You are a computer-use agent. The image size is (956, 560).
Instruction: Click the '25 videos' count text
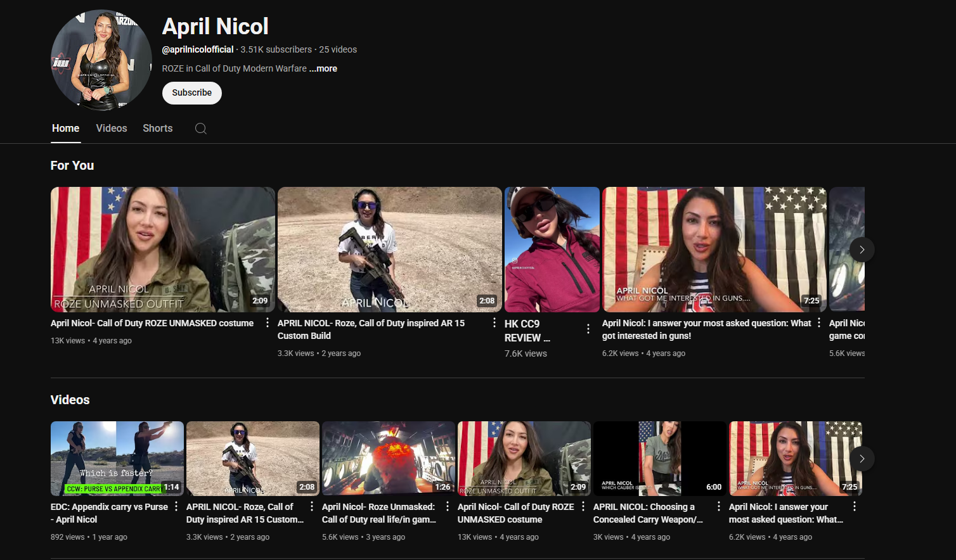(x=338, y=49)
